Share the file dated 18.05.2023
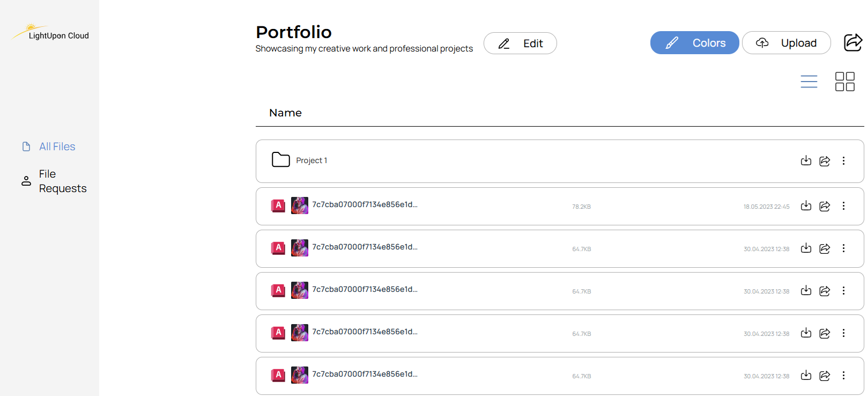 pyautogui.click(x=825, y=206)
